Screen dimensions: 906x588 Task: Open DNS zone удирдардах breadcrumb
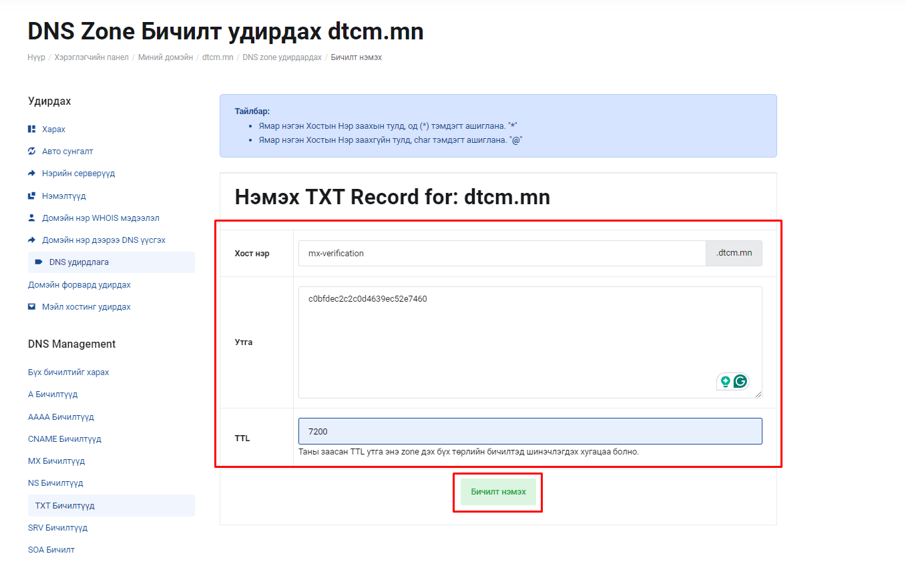(282, 57)
